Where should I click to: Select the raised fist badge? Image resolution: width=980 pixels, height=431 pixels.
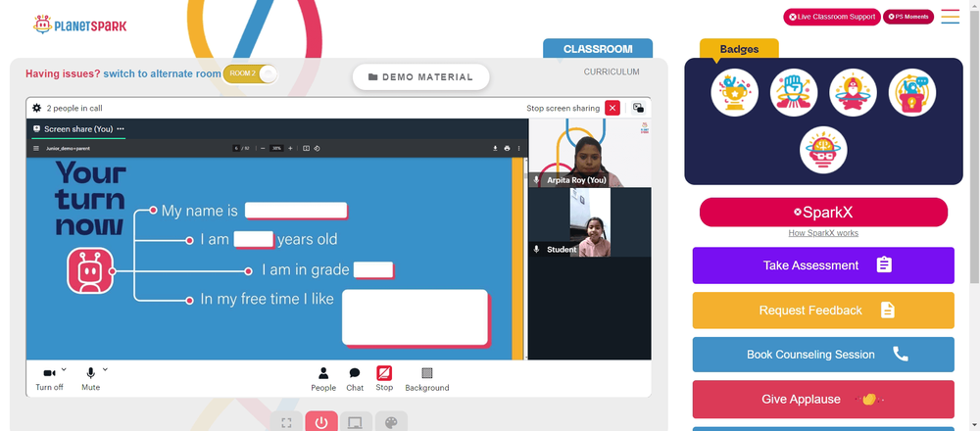(x=794, y=92)
